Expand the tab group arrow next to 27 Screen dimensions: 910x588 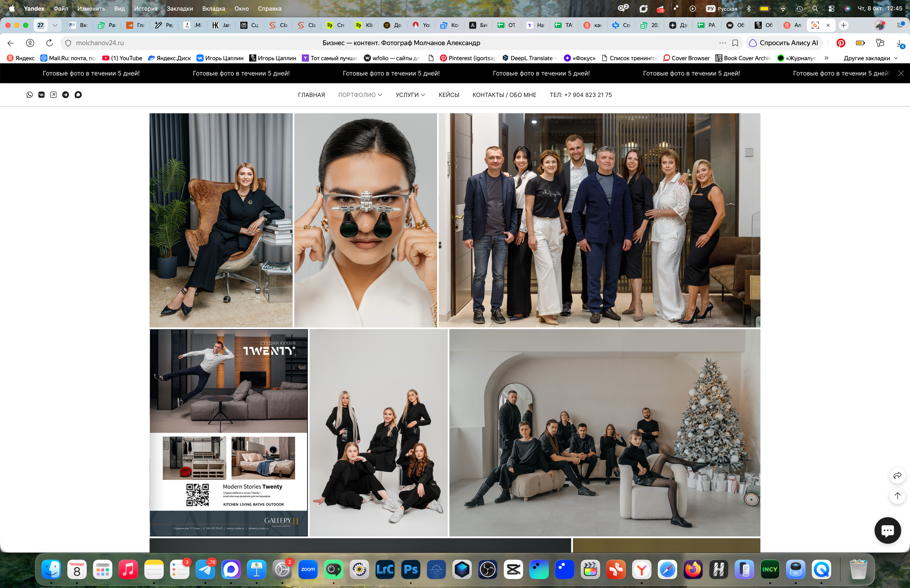[x=55, y=25]
